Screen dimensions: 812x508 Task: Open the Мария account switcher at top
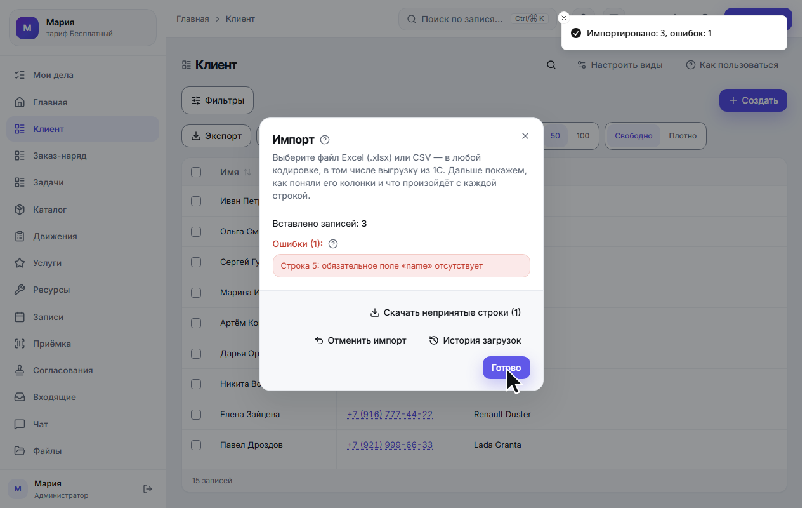pos(82,27)
